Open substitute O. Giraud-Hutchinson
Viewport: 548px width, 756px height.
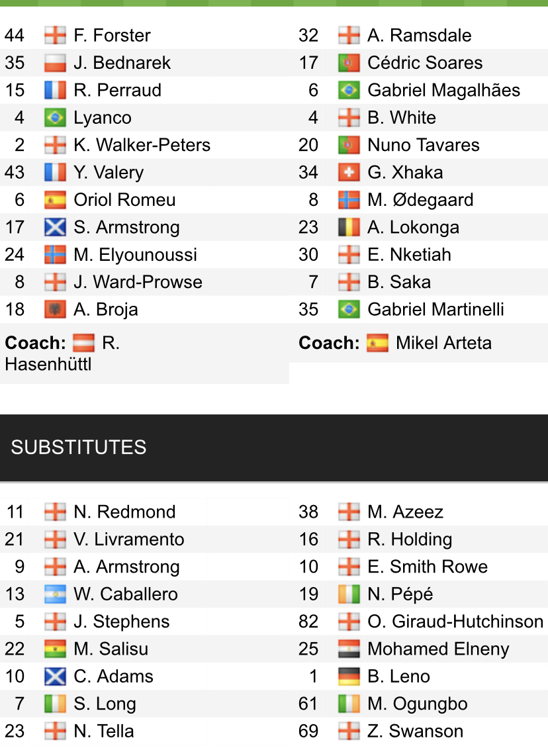pyautogui.click(x=455, y=622)
